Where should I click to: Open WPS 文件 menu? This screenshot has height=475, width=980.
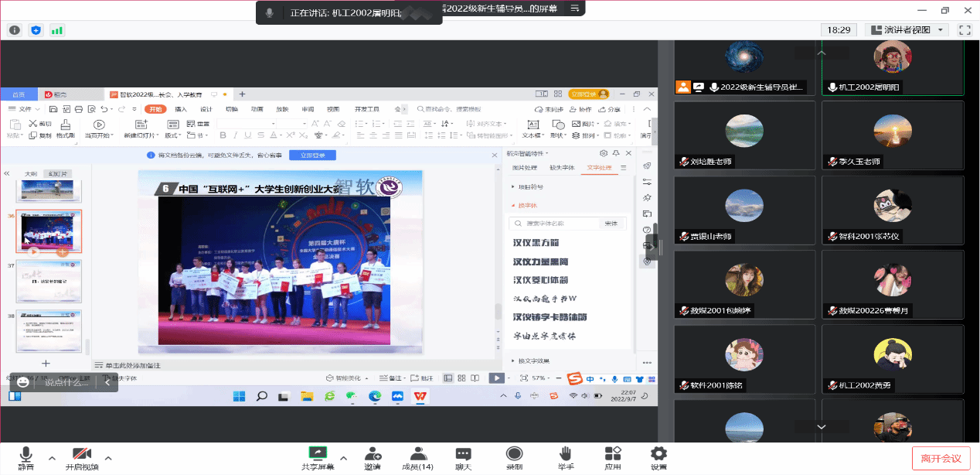[x=24, y=109]
